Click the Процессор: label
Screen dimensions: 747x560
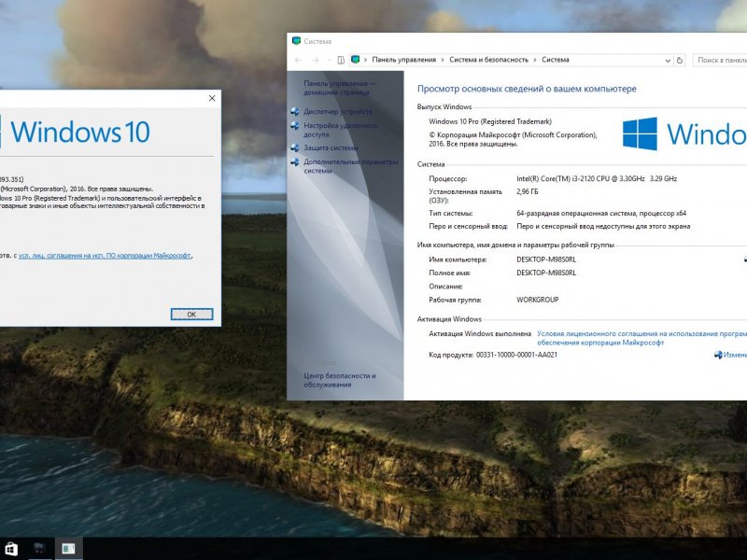click(448, 178)
